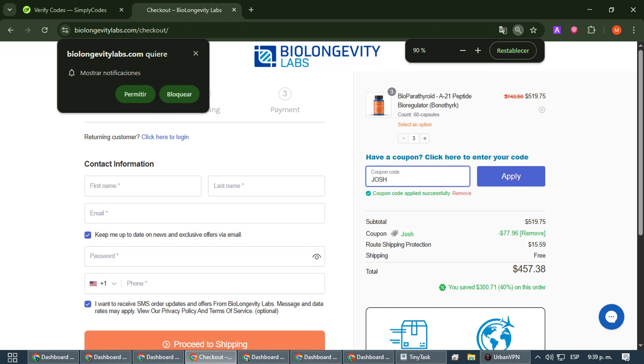Remove BioParathyroid item from cart

click(x=542, y=110)
